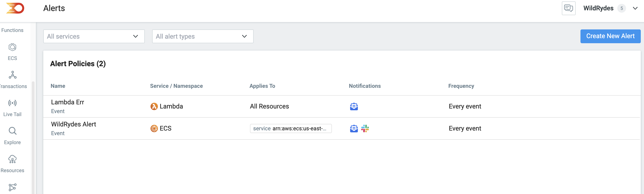Click the Name column header
The width and height of the screenshot is (644, 194).
tap(58, 86)
